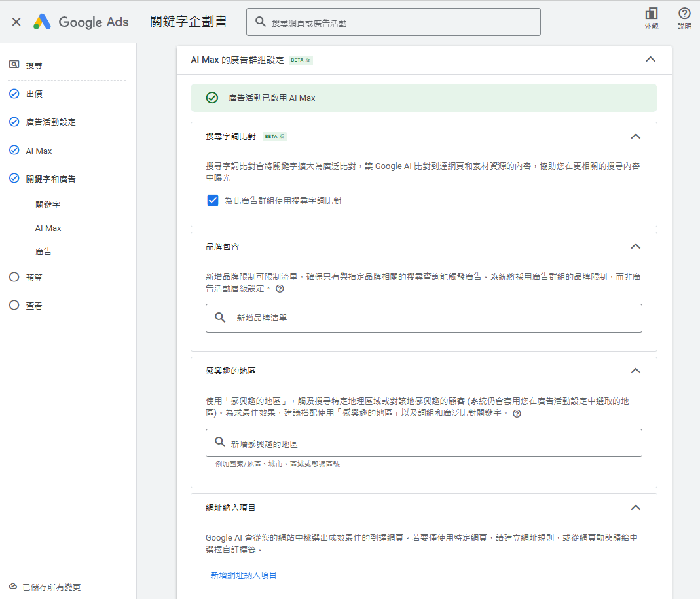
Task: Collapse the 感興趣的地區 section
Action: 636,371
